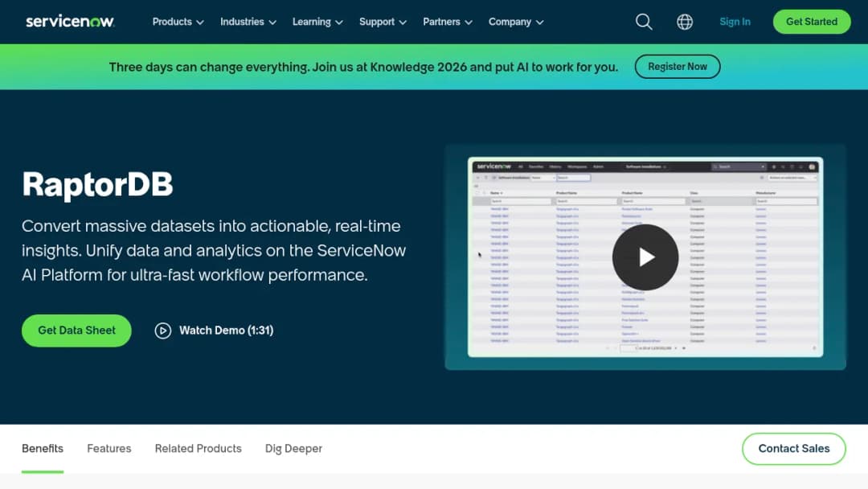Switch to the Features tab

pyautogui.click(x=109, y=449)
